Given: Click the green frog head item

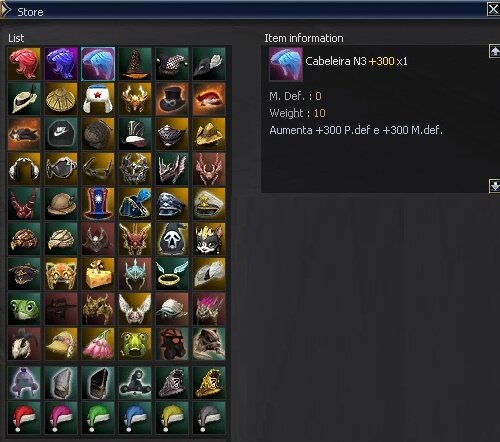Looking at the screenshot, I should pyautogui.click(x=24, y=309).
